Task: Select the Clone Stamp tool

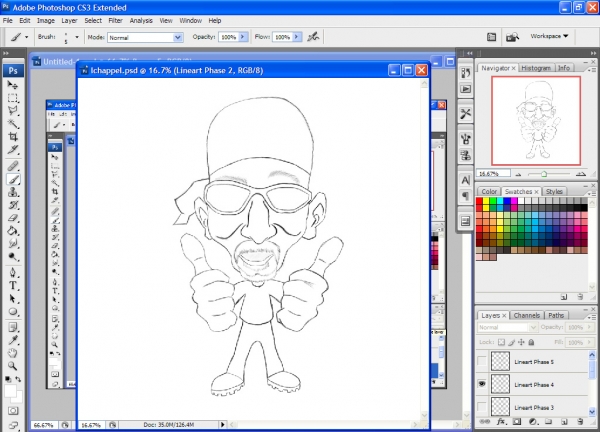Action: [x=13, y=192]
